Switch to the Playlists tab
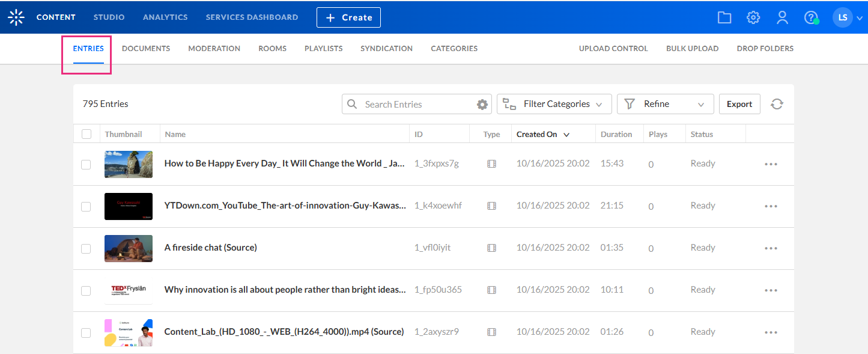The image size is (868, 354). click(323, 49)
